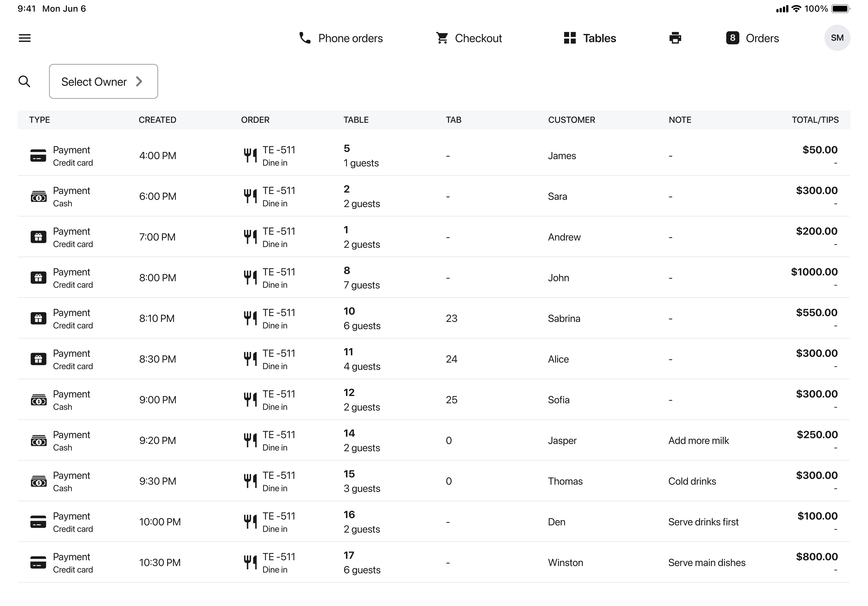
Task: Click the Tables grid icon
Action: pos(570,38)
